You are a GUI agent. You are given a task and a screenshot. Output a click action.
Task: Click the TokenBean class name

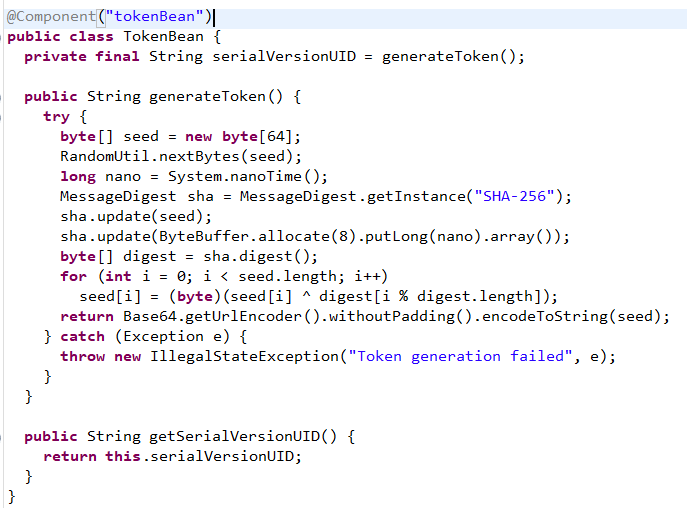click(x=163, y=36)
